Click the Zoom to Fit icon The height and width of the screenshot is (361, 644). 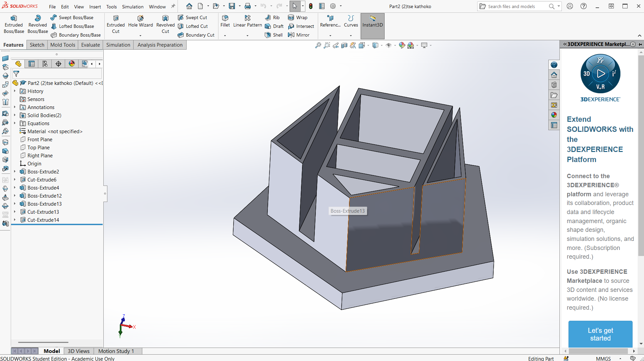tap(318, 45)
